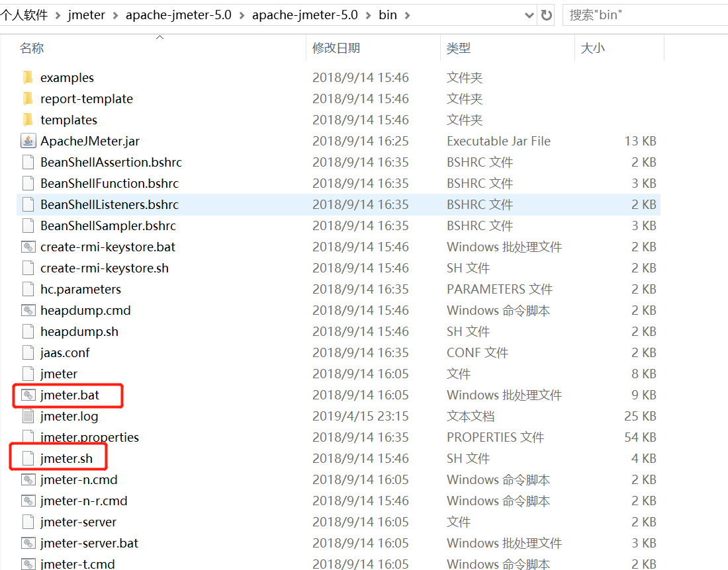The image size is (728, 570).
Task: Click the BeanShellSampler.bshrc file icon
Action: tap(28, 225)
